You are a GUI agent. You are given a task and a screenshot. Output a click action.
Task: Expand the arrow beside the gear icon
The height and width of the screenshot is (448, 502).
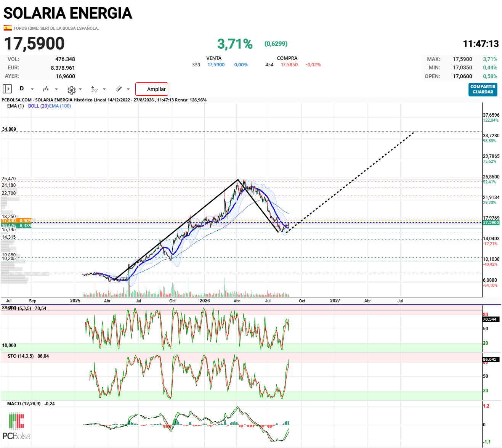tap(80, 89)
